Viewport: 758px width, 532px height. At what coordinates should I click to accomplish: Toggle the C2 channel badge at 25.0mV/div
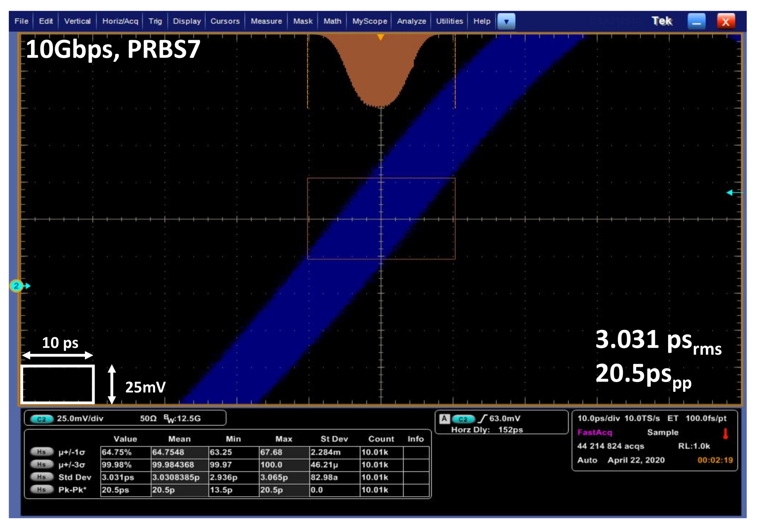pos(42,419)
